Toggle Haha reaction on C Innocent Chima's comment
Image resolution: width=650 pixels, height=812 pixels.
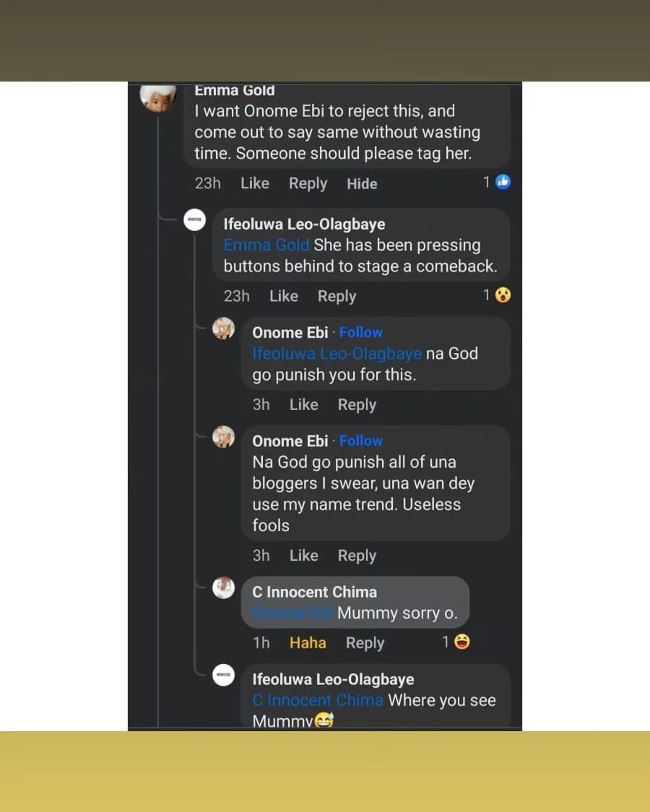pos(308,642)
